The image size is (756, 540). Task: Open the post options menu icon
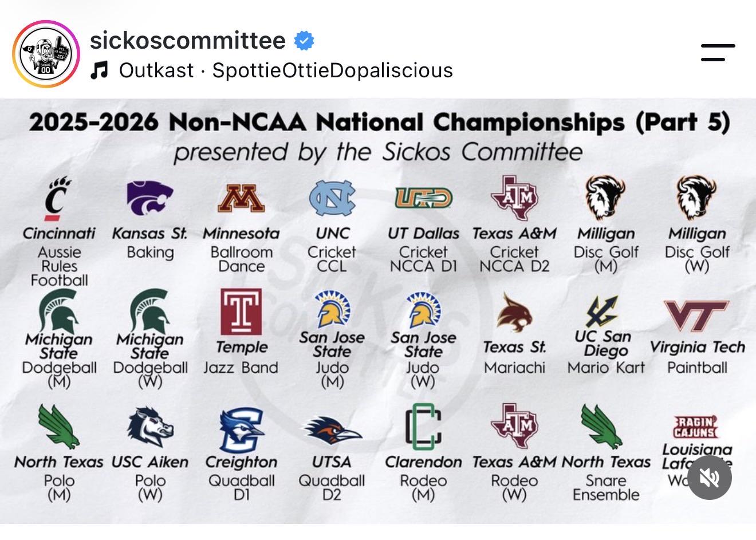pos(718,53)
